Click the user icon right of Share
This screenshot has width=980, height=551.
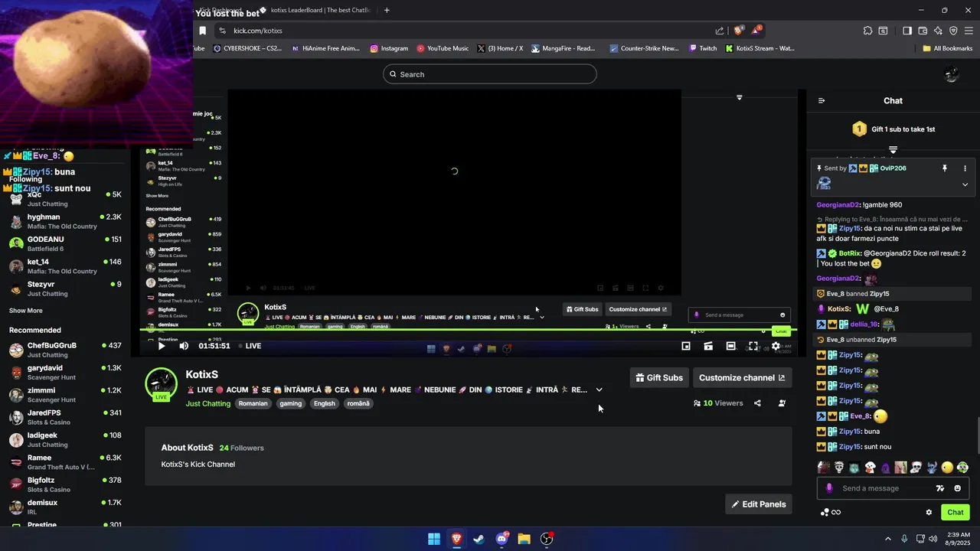pyautogui.click(x=782, y=403)
